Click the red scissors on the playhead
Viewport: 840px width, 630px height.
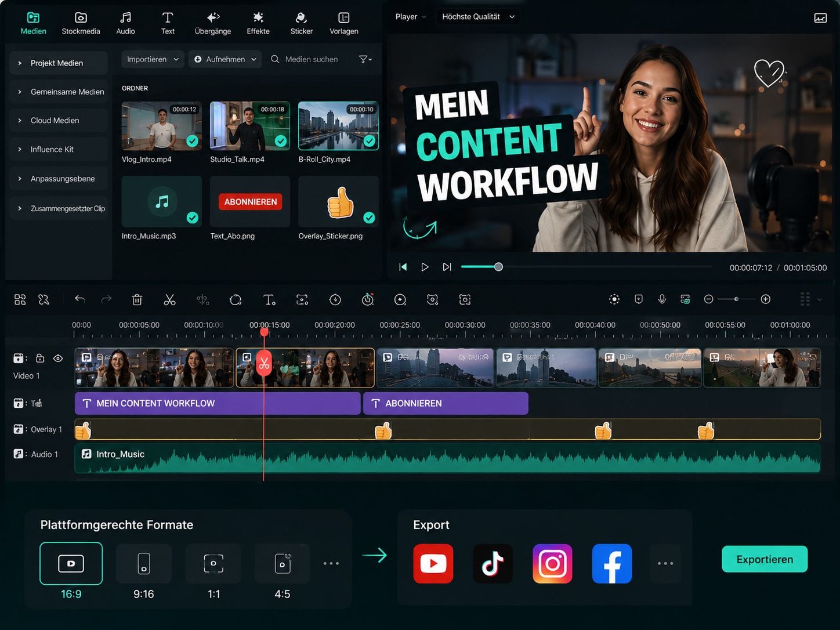264,364
